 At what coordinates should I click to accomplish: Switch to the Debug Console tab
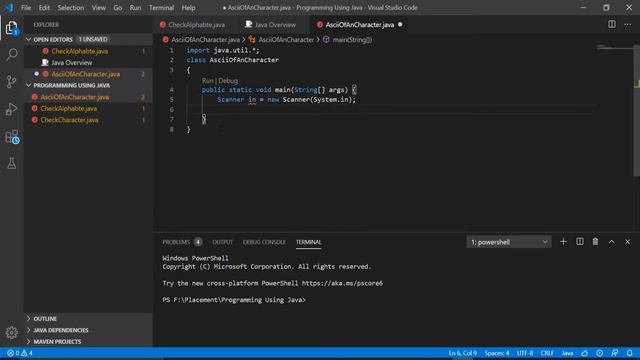264,242
